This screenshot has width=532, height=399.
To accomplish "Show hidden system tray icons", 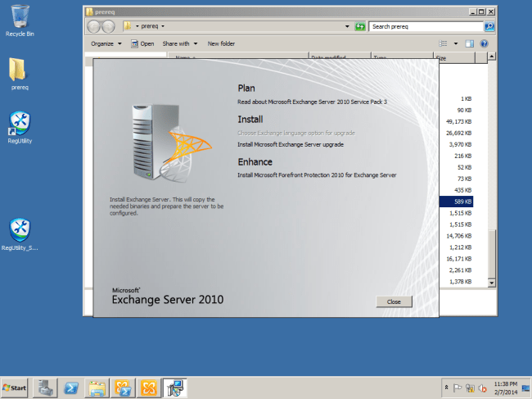I will pos(446,387).
